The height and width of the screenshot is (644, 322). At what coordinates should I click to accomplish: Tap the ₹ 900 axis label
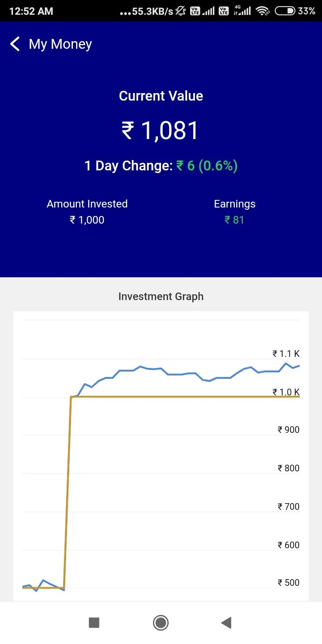point(288,430)
